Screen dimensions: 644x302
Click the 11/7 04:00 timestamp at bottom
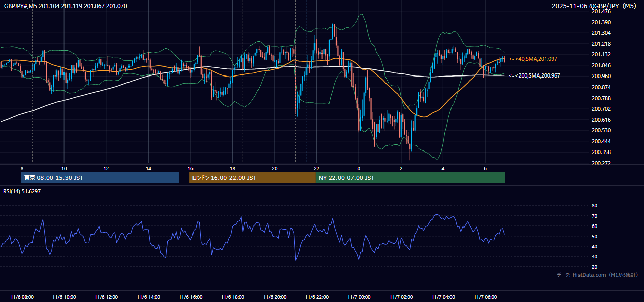(x=443, y=297)
